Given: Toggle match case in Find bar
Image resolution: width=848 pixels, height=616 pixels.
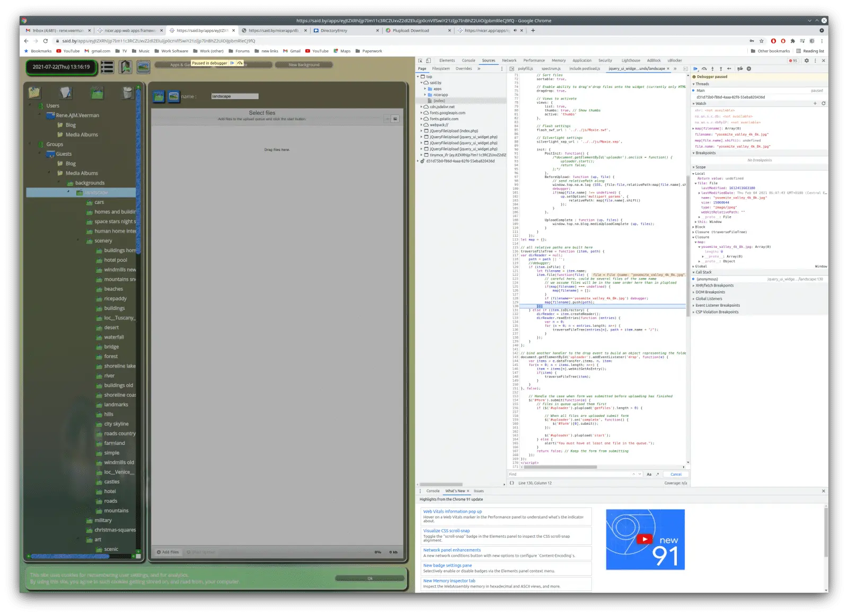Looking at the screenshot, I should (649, 475).
